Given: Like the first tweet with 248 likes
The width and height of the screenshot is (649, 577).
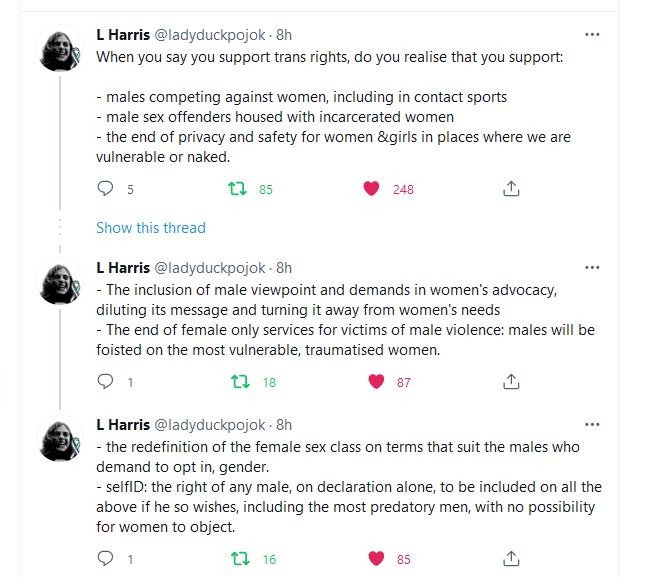Looking at the screenshot, I should [372, 188].
